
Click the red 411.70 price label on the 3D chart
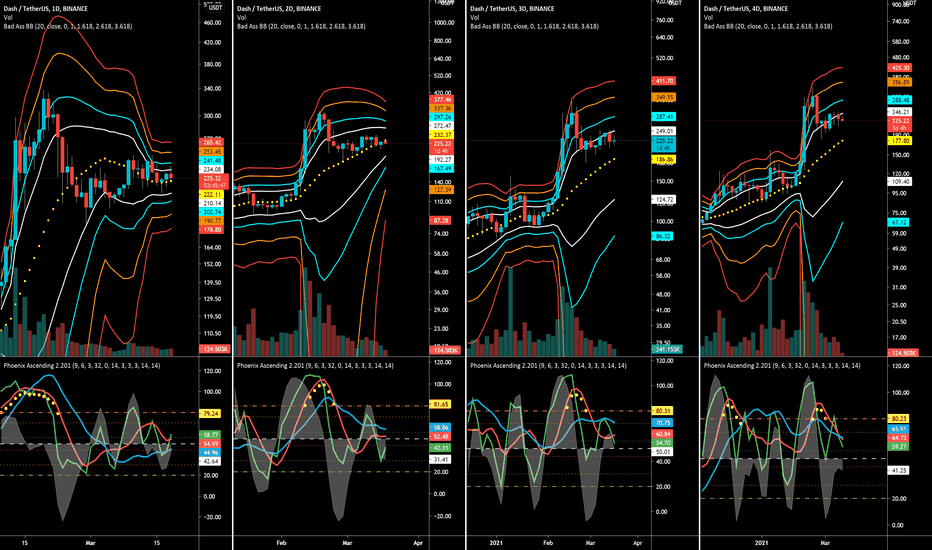pos(663,81)
